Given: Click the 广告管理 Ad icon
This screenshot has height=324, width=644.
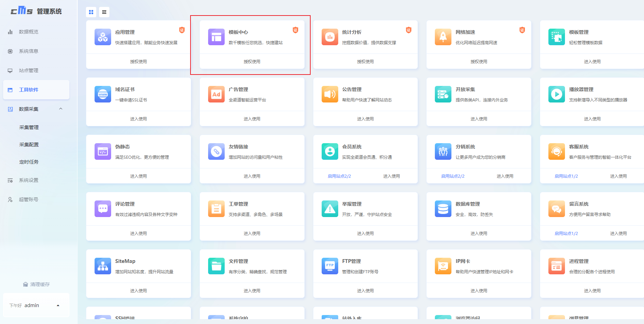Looking at the screenshot, I should pyautogui.click(x=216, y=94).
